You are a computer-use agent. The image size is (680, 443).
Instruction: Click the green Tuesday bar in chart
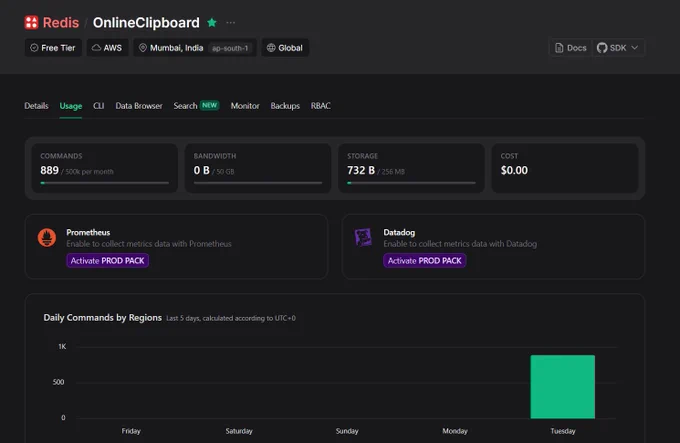point(562,387)
